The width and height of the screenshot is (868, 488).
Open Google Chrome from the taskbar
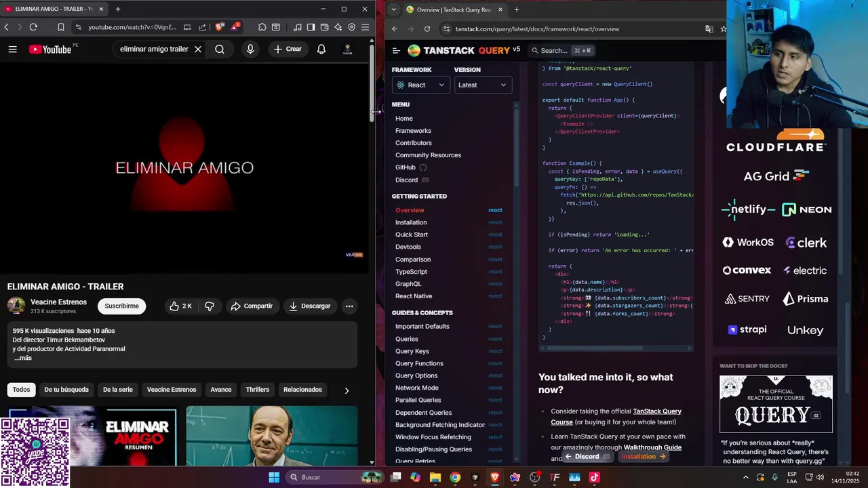click(x=455, y=477)
